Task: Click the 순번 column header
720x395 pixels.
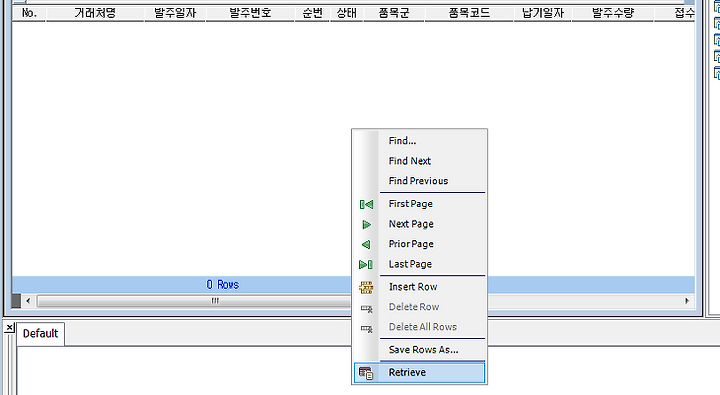Action: click(312, 13)
